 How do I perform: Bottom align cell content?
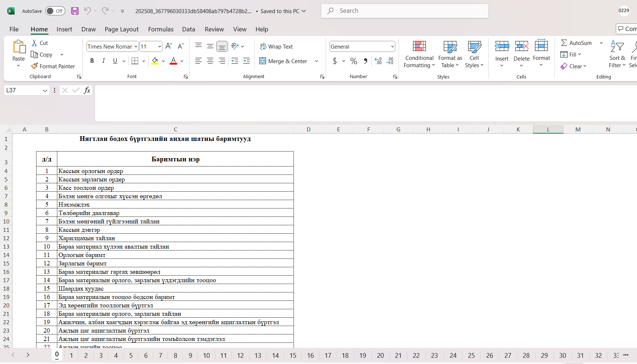pyautogui.click(x=222, y=46)
